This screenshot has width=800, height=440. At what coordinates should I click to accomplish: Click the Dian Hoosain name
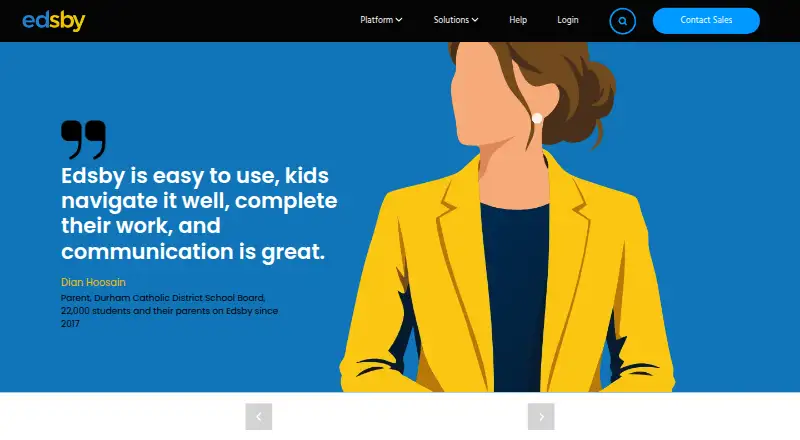point(93,282)
